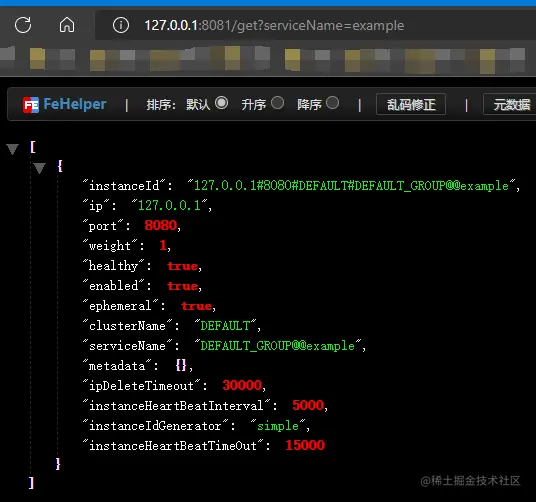Open the site information icon
This screenshot has width=536, height=502.
[121, 25]
